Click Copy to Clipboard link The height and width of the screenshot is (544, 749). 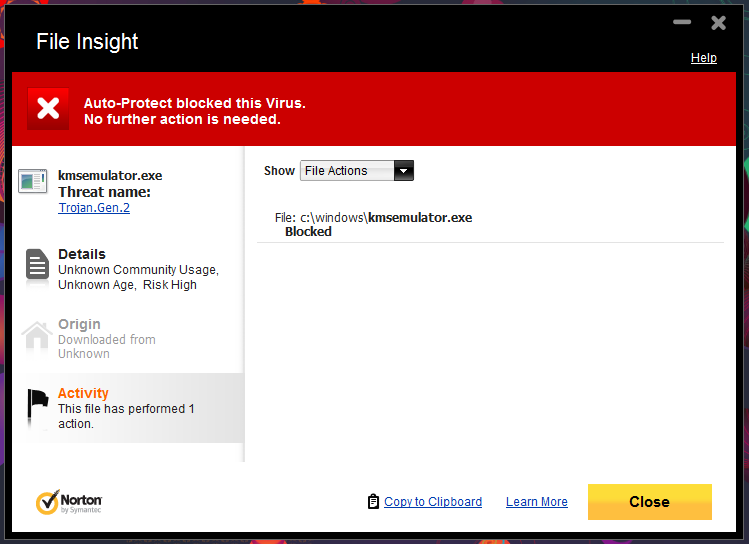point(433,502)
